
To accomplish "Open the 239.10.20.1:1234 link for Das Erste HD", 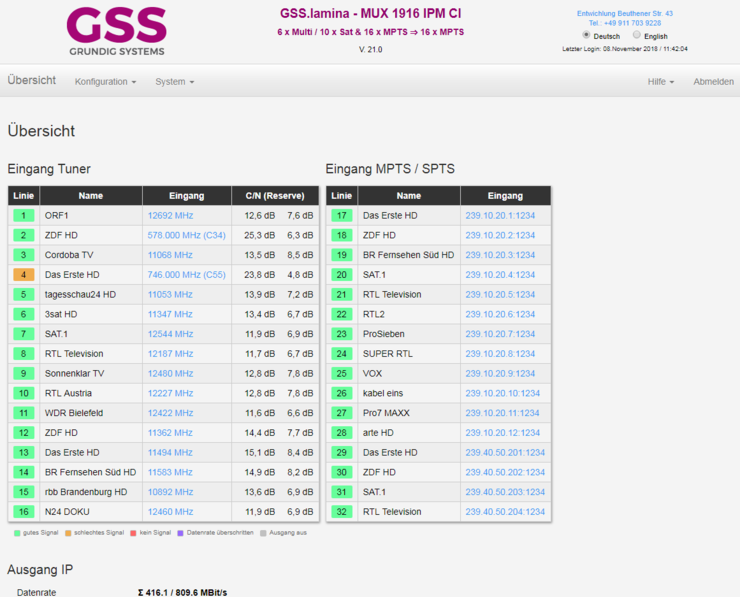I will coord(500,216).
